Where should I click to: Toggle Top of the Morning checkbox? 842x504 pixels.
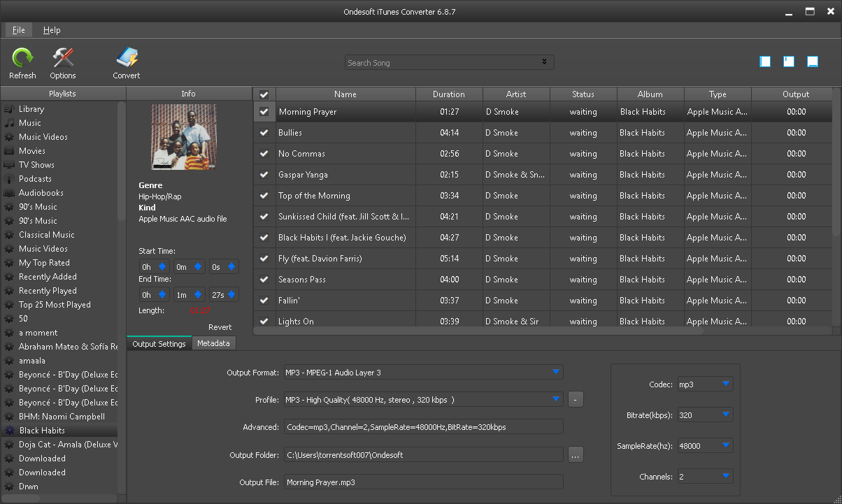tap(264, 196)
